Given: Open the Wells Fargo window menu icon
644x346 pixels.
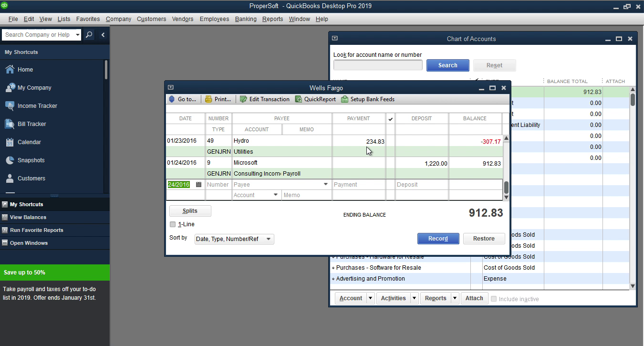Looking at the screenshot, I should 171,87.
